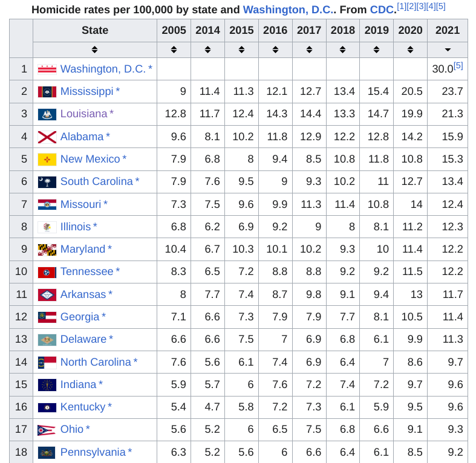Screen dimensions: 476x463
Task: Select Mississippi's 2021 value 23.7
Action: click(x=452, y=92)
